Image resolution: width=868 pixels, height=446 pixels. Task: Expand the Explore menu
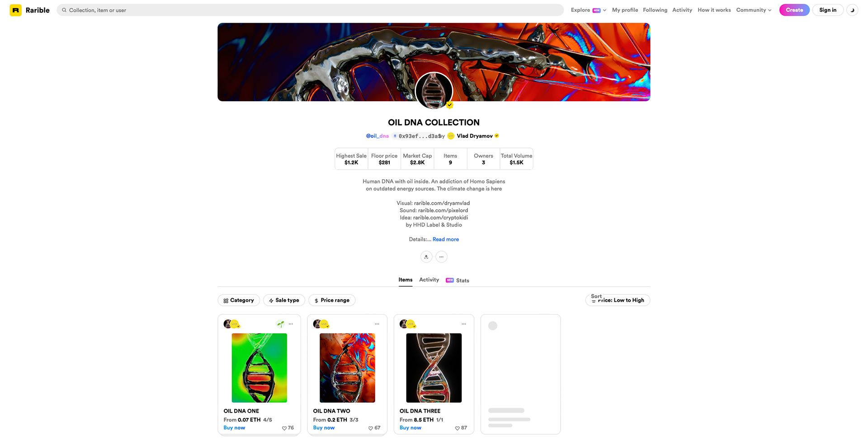tap(589, 10)
